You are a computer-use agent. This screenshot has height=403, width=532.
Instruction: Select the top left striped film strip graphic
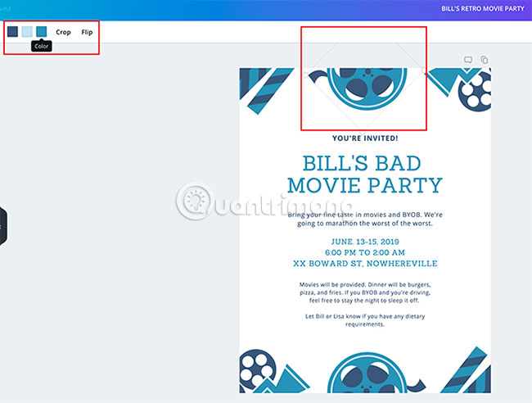[x=271, y=90]
